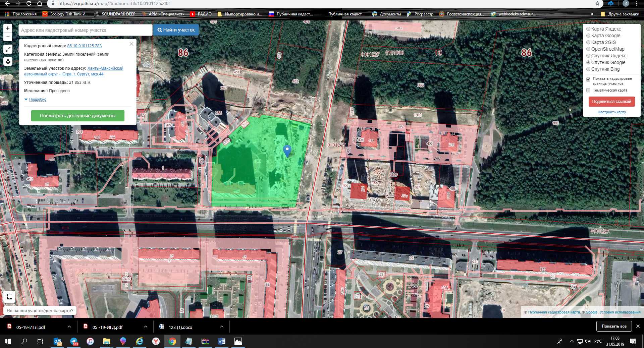
Task: Toggle cadastral boundaries checkbox
Action: pyautogui.click(x=588, y=79)
